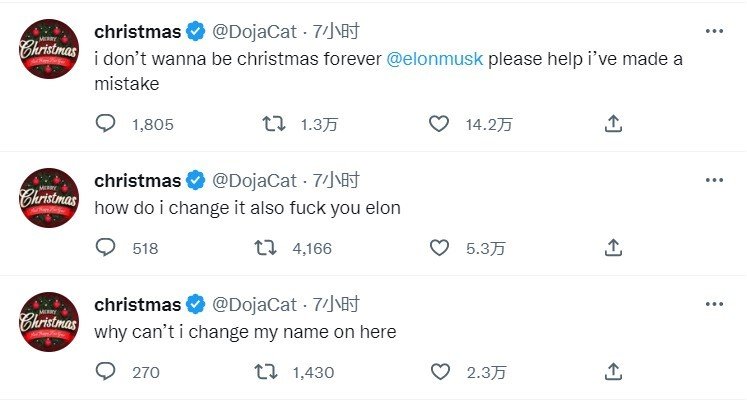Like the tweet with 2.3万 likes
This screenshot has height=400, width=747.
(438, 372)
